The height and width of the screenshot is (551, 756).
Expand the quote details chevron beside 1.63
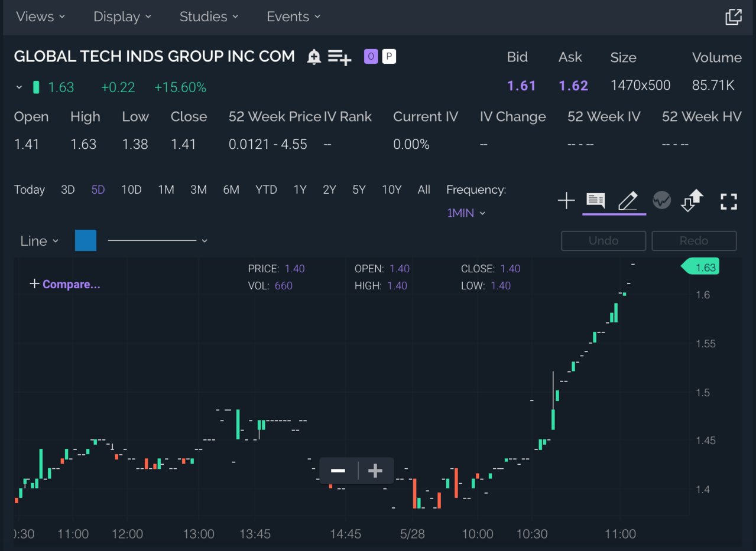[19, 87]
